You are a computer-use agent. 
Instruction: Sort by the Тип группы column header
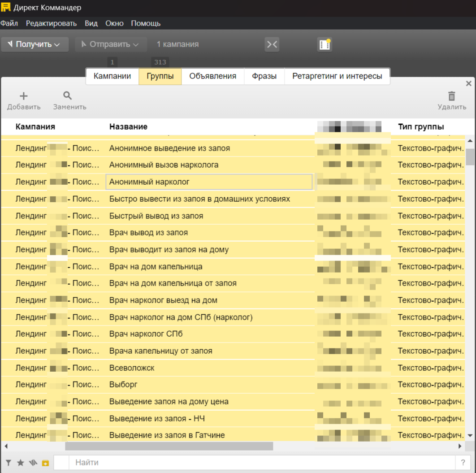(x=421, y=126)
